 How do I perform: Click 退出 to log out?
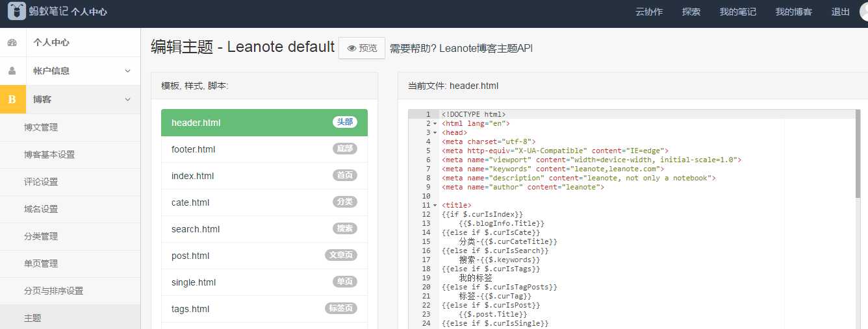point(840,12)
